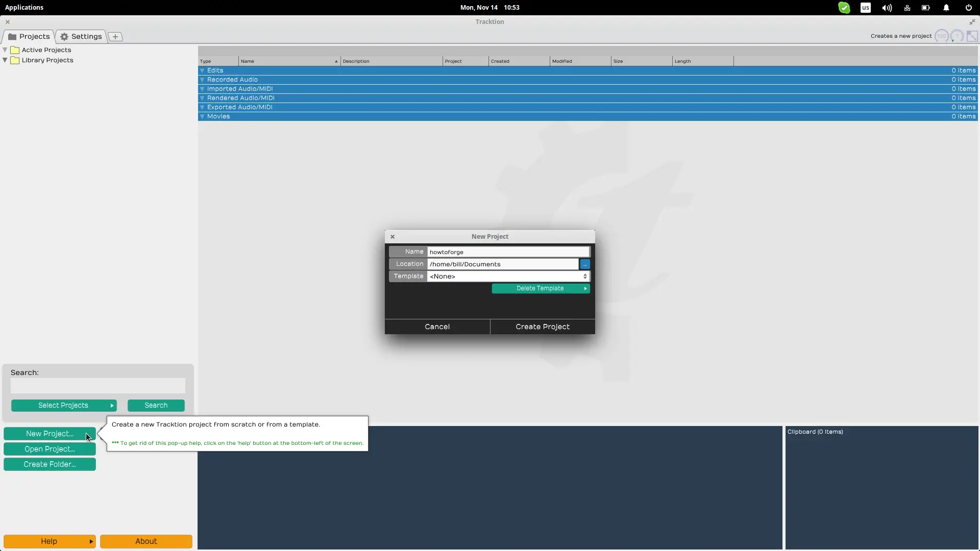This screenshot has width=980, height=551.
Task: Click the '0 items' count on the Edits row
Action: point(964,70)
